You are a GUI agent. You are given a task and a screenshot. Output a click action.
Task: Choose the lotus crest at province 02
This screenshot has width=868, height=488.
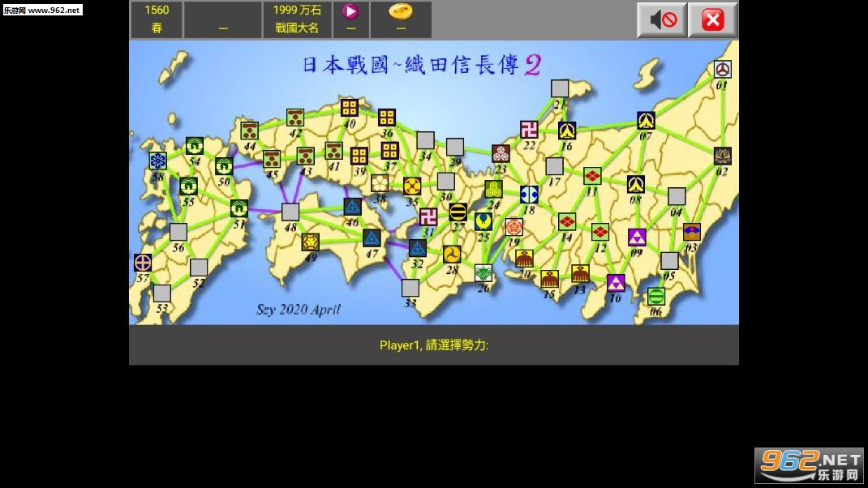click(722, 156)
